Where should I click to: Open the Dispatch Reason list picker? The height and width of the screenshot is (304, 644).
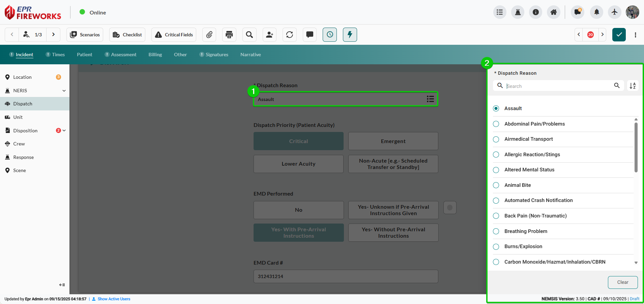(430, 99)
